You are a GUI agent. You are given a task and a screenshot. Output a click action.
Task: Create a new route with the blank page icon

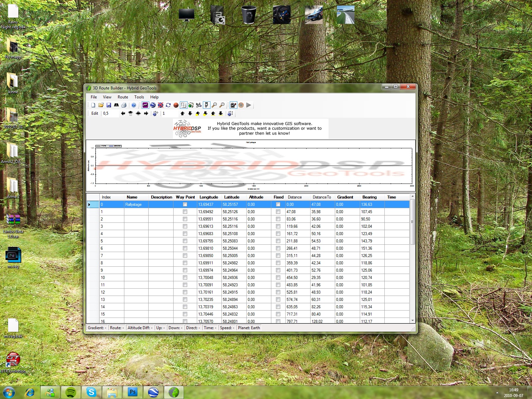(93, 105)
